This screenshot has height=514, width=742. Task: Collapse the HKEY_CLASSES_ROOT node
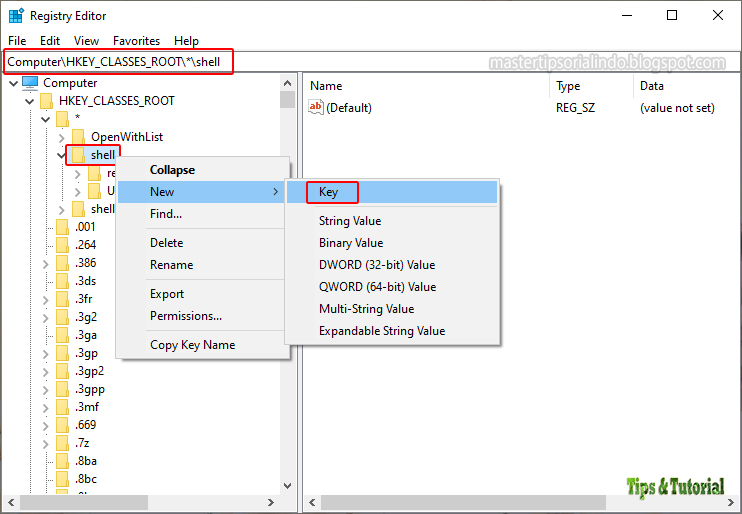pos(30,102)
